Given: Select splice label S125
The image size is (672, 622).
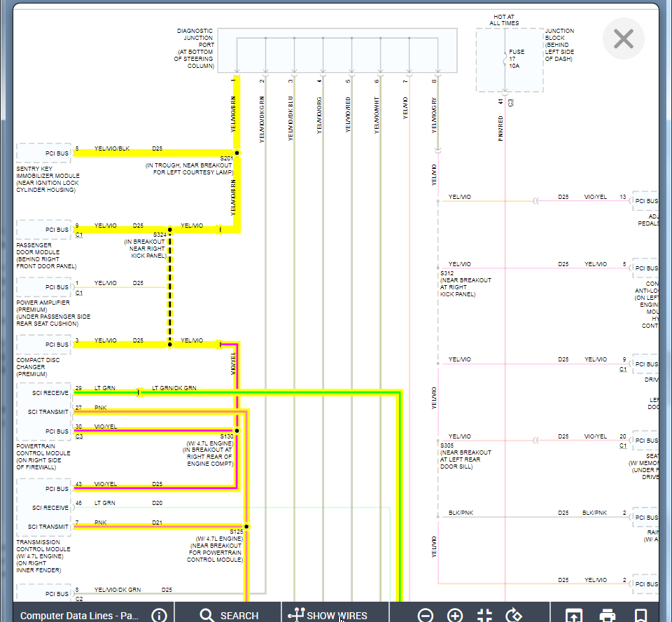Looking at the screenshot, I should (236, 532).
